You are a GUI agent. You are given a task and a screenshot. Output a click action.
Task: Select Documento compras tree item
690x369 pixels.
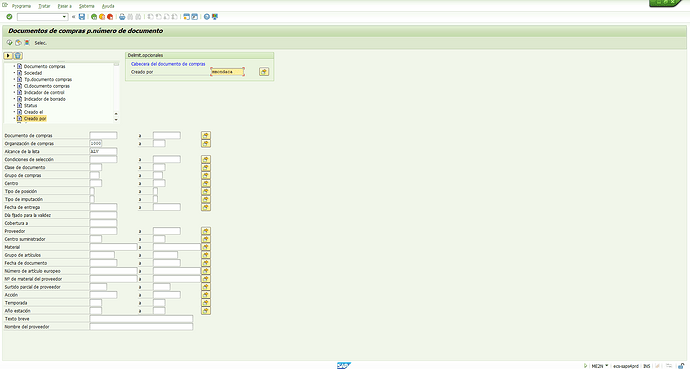[44, 66]
